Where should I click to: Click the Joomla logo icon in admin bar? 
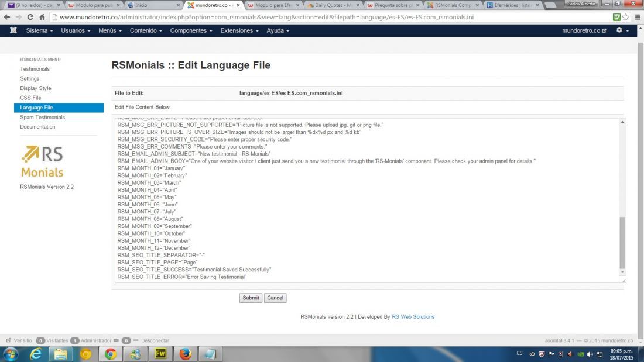[13, 30]
